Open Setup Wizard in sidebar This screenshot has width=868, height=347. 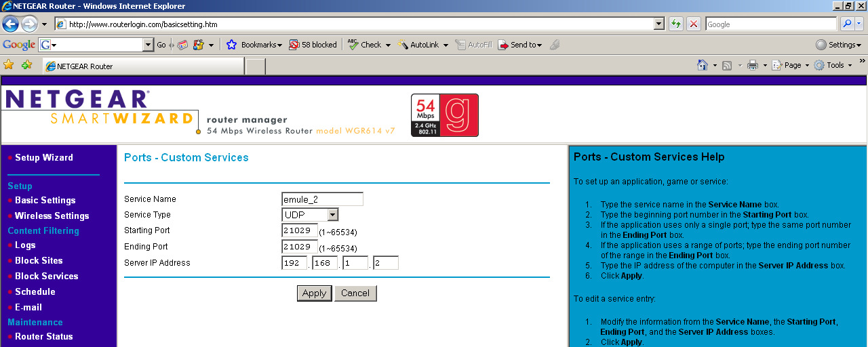44,157
